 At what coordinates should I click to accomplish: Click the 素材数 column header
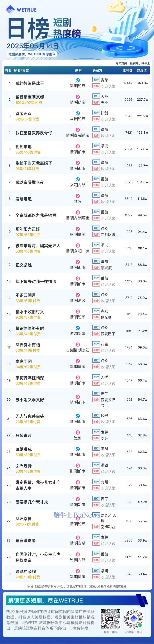click(x=128, y=71)
